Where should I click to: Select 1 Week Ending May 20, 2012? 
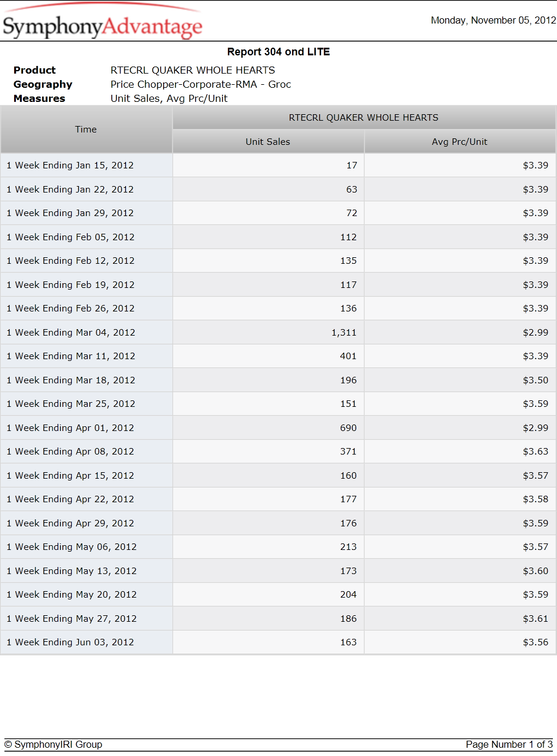(x=72, y=595)
